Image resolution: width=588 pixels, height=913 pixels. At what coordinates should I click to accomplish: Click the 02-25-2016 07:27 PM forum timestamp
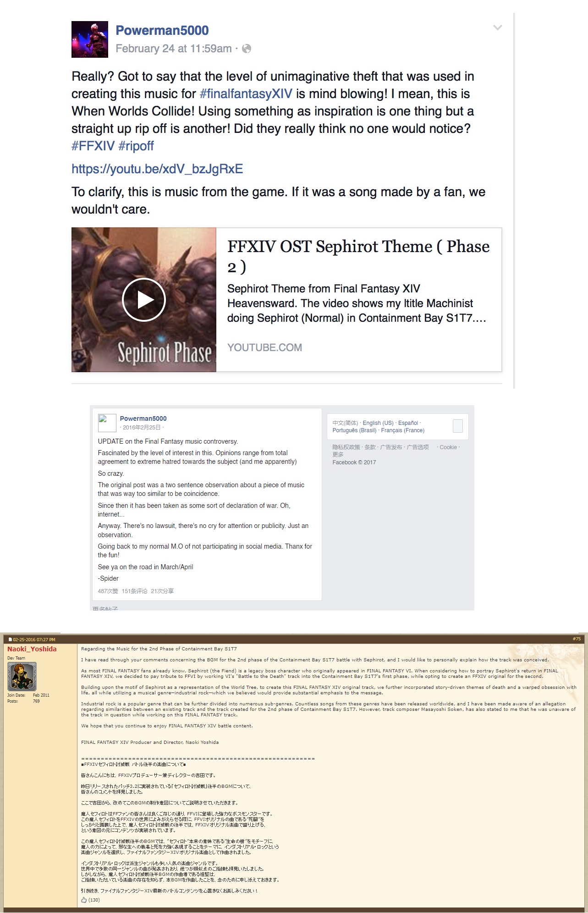click(x=34, y=639)
